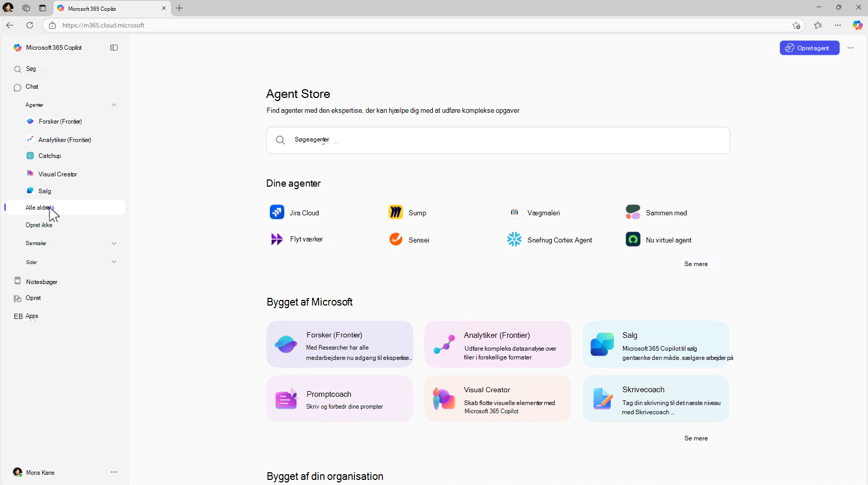Open the Promptcoach card
868x485 pixels.
(339, 398)
